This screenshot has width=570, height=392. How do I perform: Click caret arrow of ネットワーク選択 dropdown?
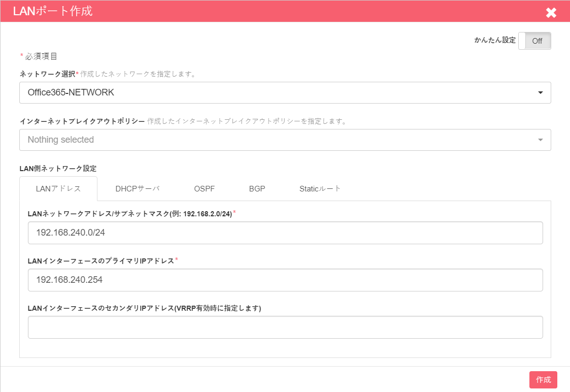540,93
